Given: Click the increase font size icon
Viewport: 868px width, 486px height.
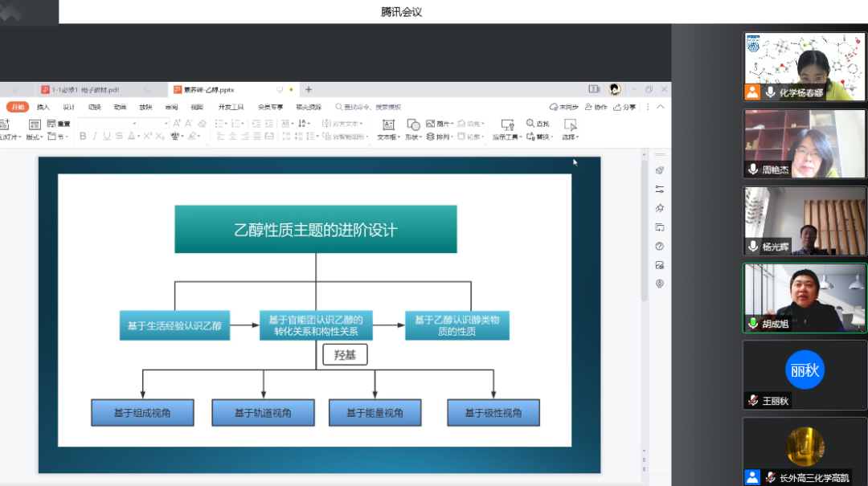Looking at the screenshot, I should (177, 124).
